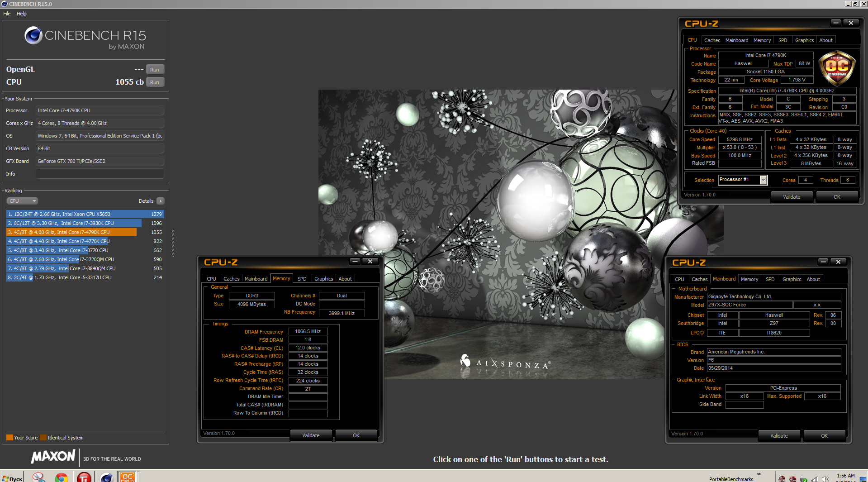Click the DRAM Frequency value field
Image resolution: width=868 pixels, height=482 pixels.
coord(308,332)
